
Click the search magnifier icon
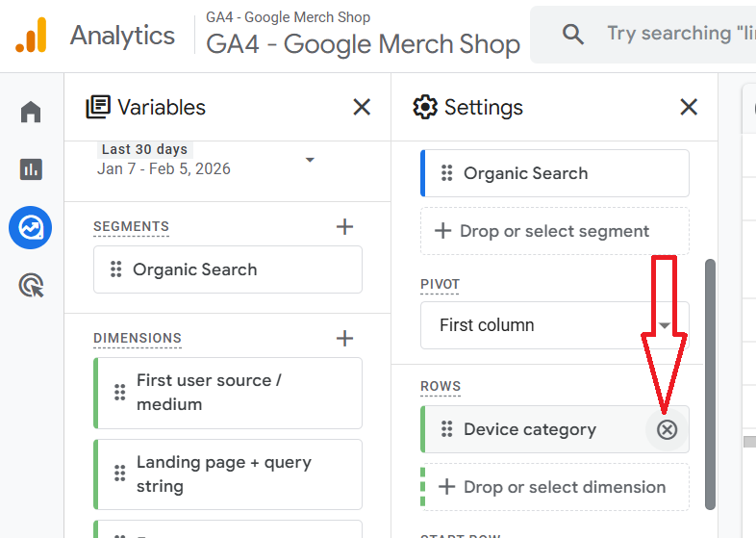(x=573, y=35)
